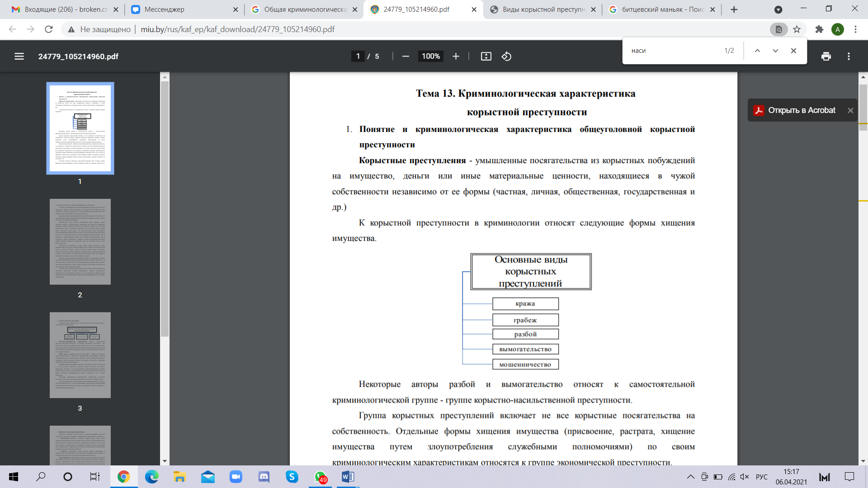Open Microsoft Edge from the taskbar
Screen dimensions: 868x488
point(151,477)
